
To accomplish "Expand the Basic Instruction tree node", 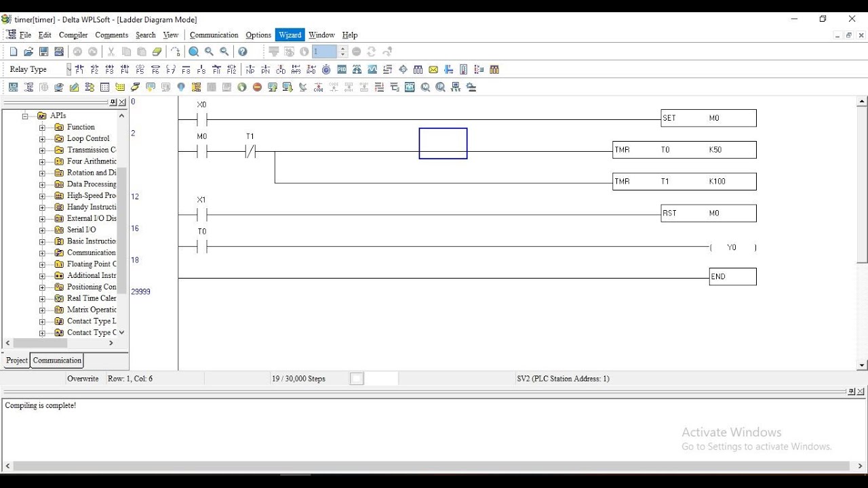I will pos(42,241).
